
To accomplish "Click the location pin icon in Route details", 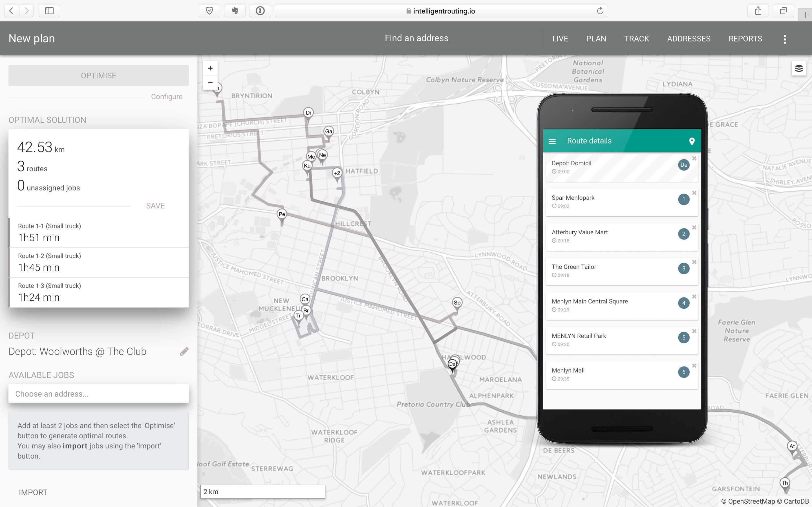I will [692, 141].
